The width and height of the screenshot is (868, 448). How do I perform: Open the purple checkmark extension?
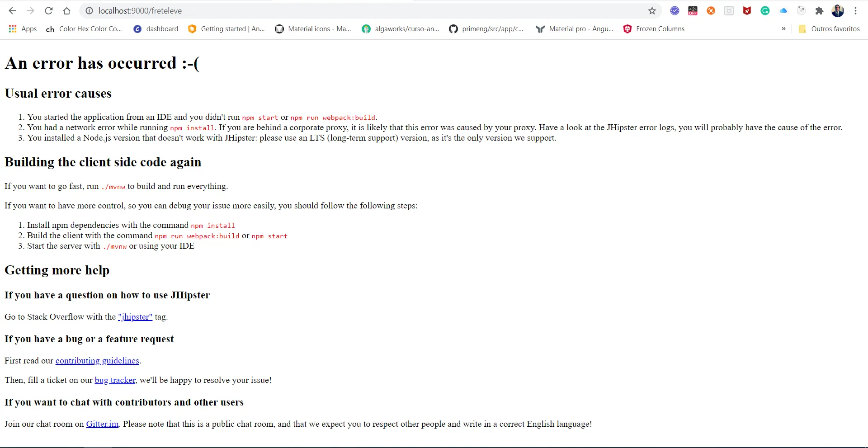pyautogui.click(x=675, y=11)
